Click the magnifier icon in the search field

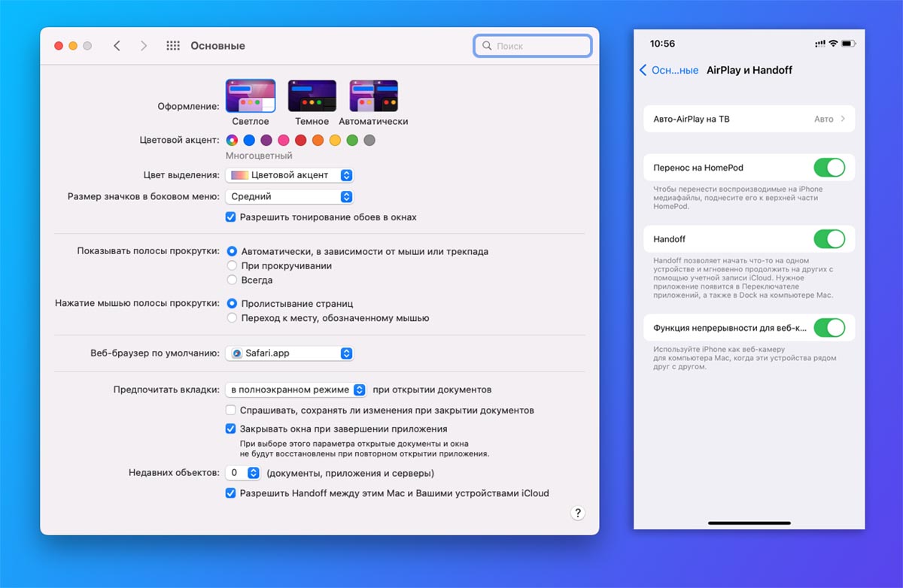coord(487,46)
